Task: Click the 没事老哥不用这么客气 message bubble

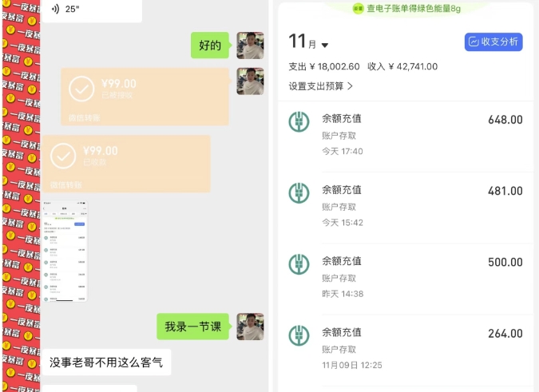Action: pyautogui.click(x=105, y=362)
